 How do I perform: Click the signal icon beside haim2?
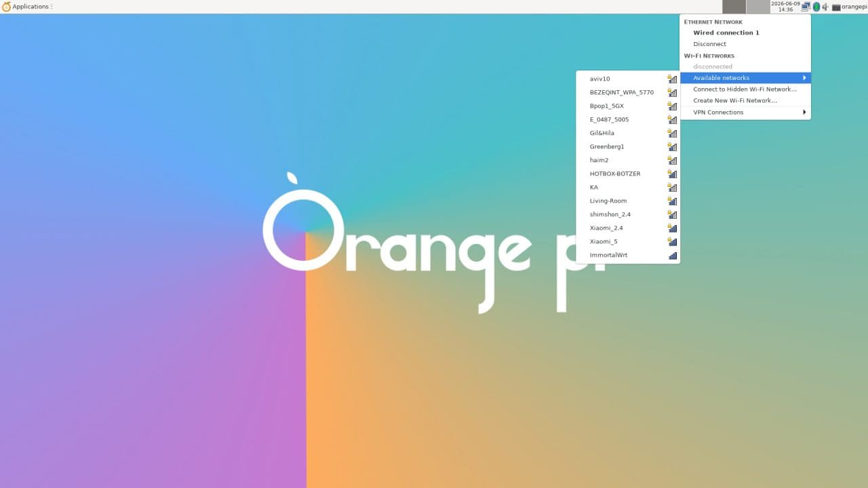(x=672, y=160)
